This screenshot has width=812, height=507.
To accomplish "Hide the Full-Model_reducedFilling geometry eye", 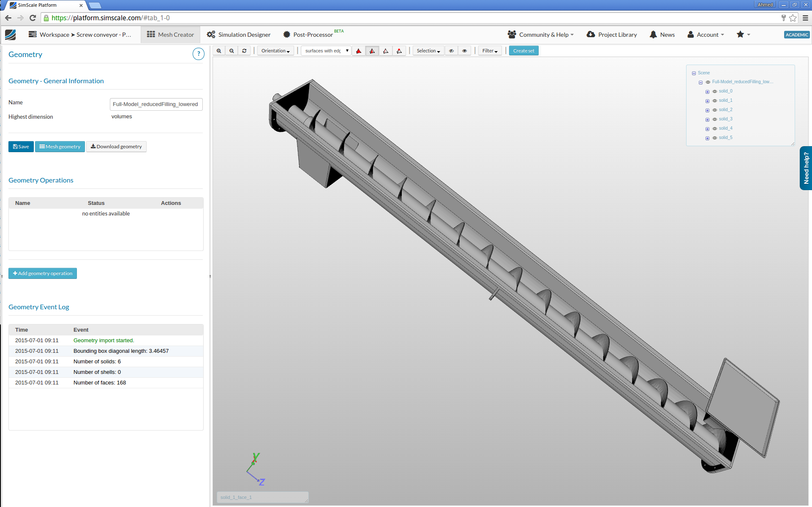I will click(708, 82).
